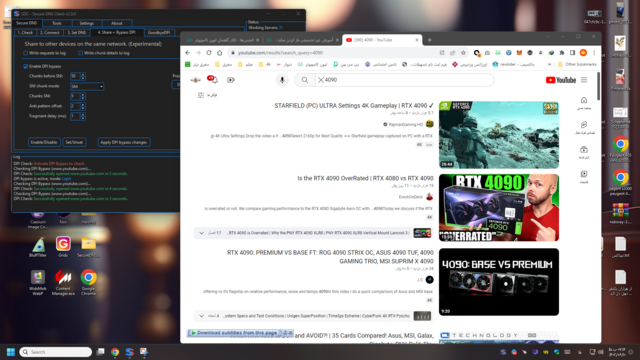Screen dimensions: 640x360
Task: Uncheck Enable DPI bypass checkbox
Action: point(26,66)
